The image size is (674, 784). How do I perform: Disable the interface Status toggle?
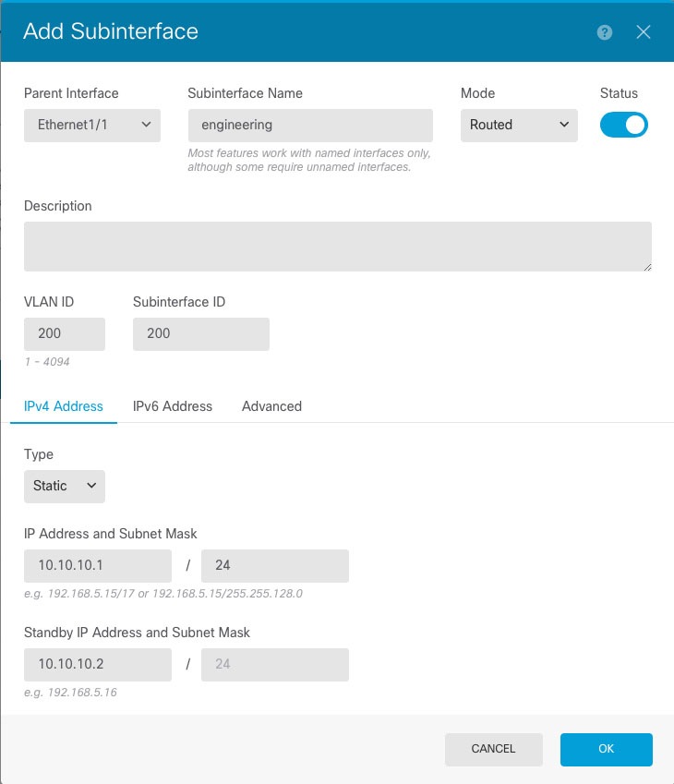pyautogui.click(x=624, y=125)
